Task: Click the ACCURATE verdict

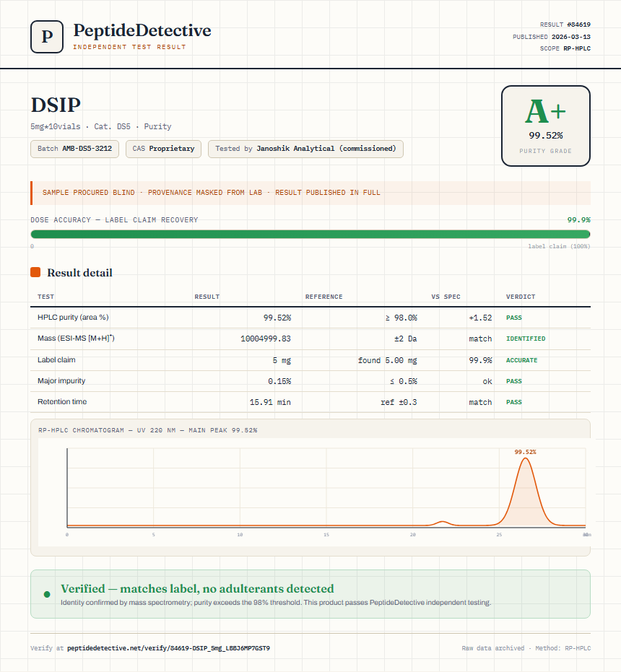Action: pos(521,360)
